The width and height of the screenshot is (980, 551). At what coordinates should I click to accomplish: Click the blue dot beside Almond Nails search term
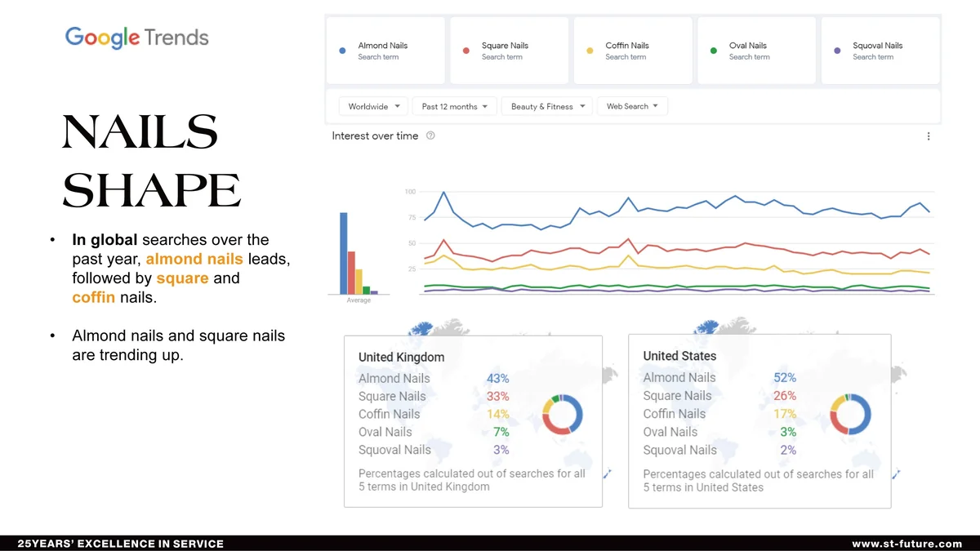click(342, 51)
